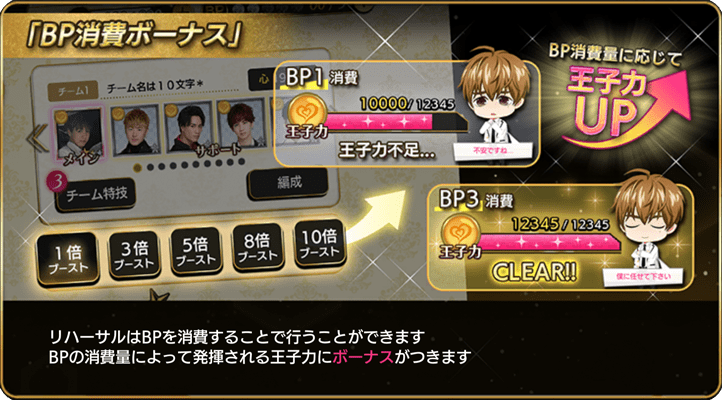722x400 pixels.
Task: Click the left chevron to switch team
Action: click(37, 139)
